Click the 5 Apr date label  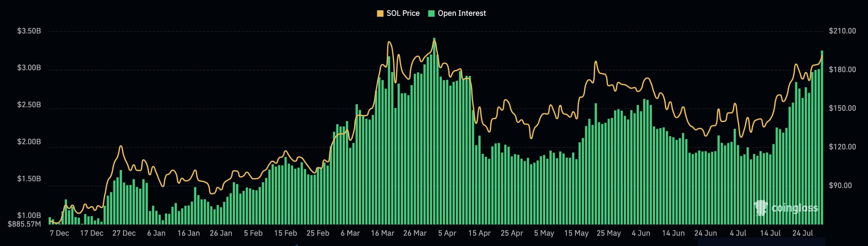(x=447, y=233)
